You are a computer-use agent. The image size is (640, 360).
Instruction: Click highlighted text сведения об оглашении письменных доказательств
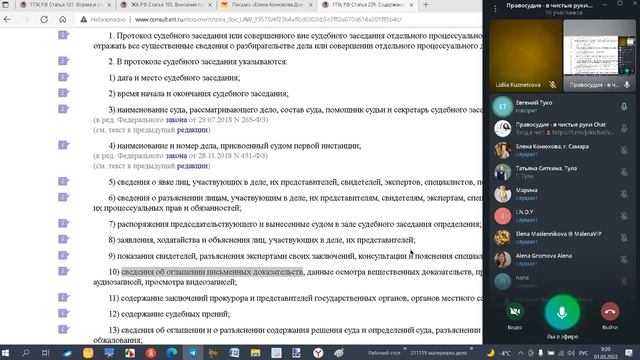(x=212, y=272)
